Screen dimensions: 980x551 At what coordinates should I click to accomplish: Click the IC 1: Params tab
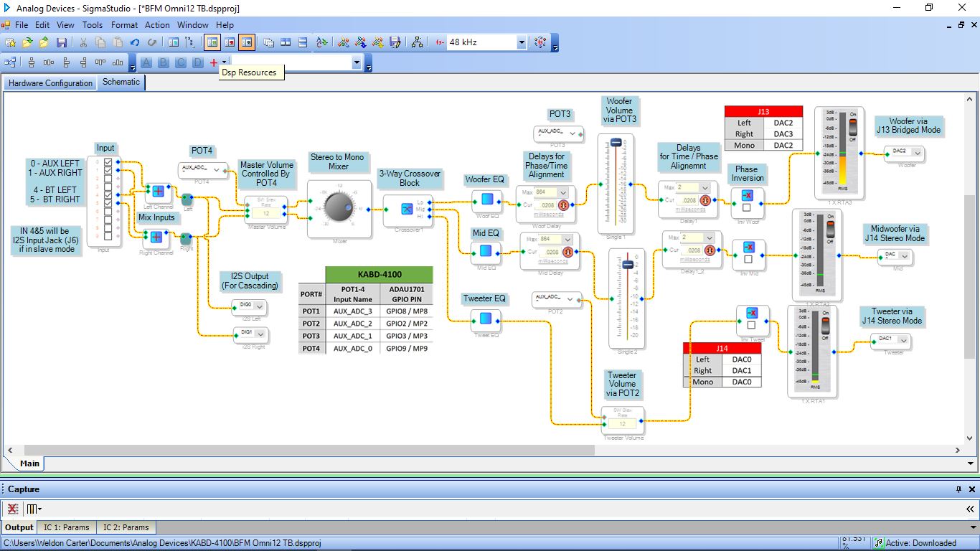(x=67, y=527)
